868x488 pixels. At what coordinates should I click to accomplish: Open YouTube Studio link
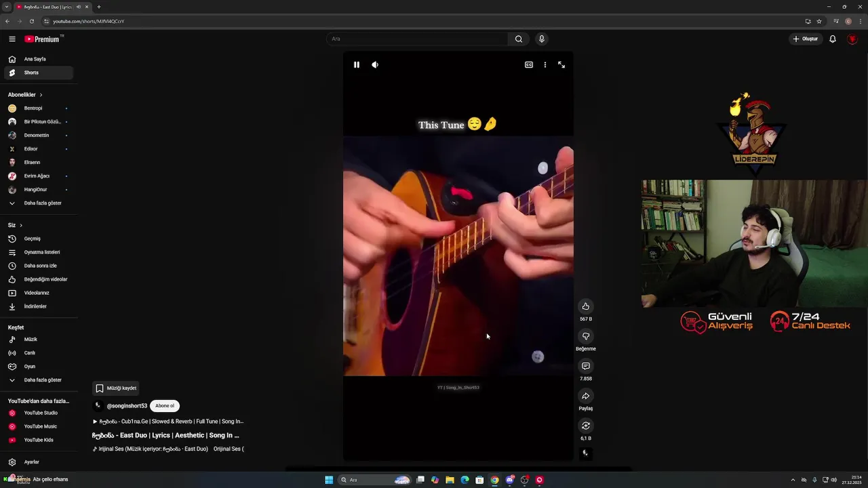[38, 413]
